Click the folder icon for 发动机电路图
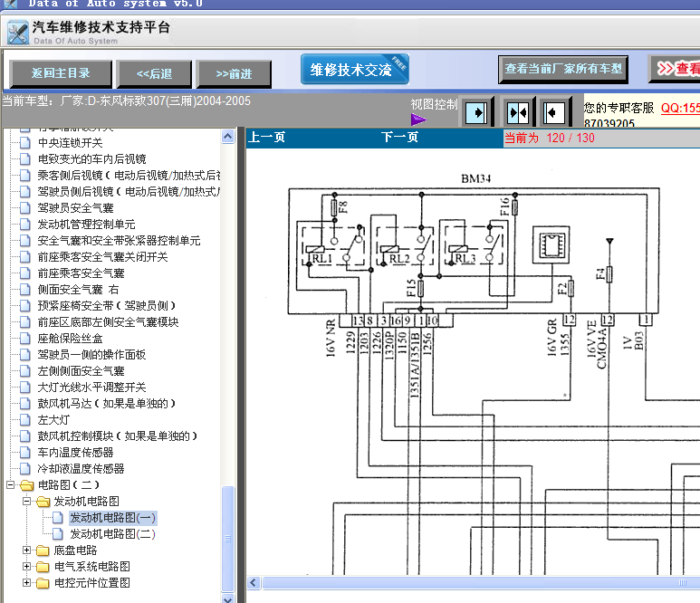 (43, 502)
